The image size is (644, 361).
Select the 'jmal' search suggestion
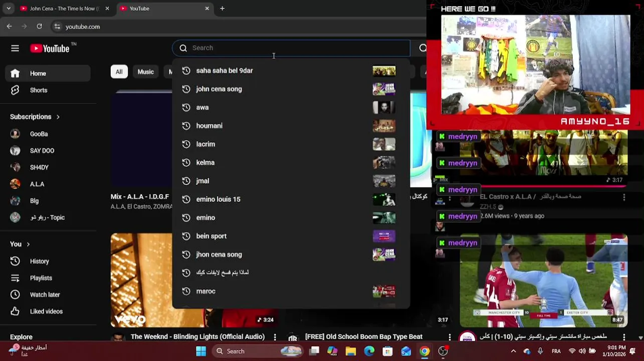(291, 181)
